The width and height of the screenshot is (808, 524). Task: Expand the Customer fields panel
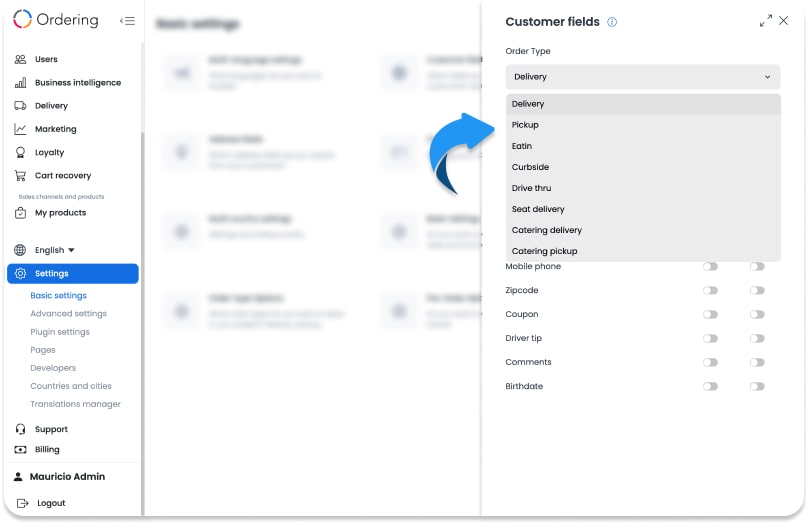766,21
